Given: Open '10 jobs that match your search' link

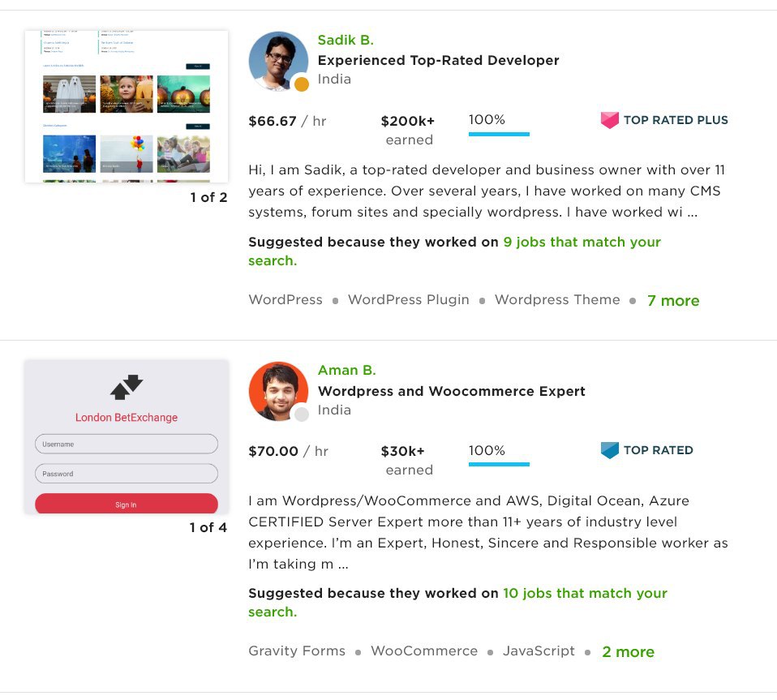Looking at the screenshot, I should [x=458, y=603].
